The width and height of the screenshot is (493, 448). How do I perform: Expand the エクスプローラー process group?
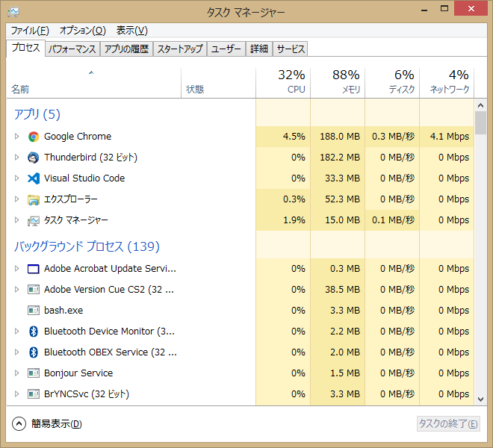pyautogui.click(x=16, y=199)
